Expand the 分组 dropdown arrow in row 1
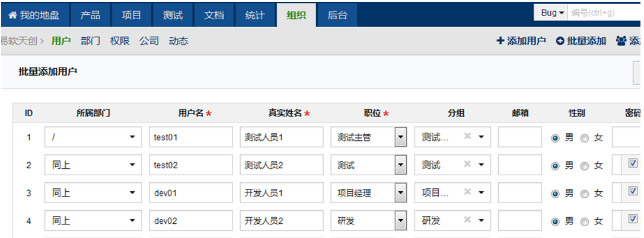 [x=482, y=137]
